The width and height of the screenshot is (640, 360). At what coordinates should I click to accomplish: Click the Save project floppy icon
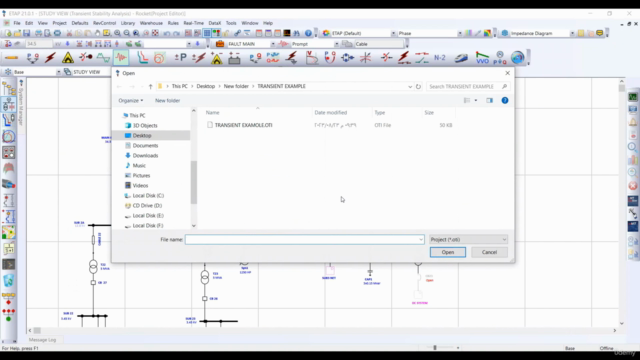(27, 33)
